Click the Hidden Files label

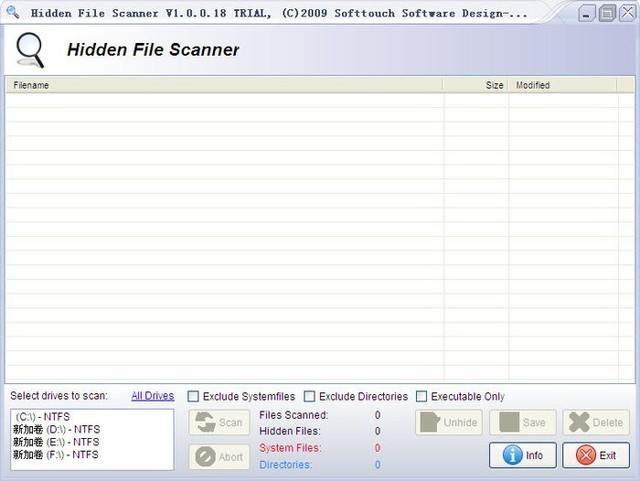pyautogui.click(x=290, y=431)
